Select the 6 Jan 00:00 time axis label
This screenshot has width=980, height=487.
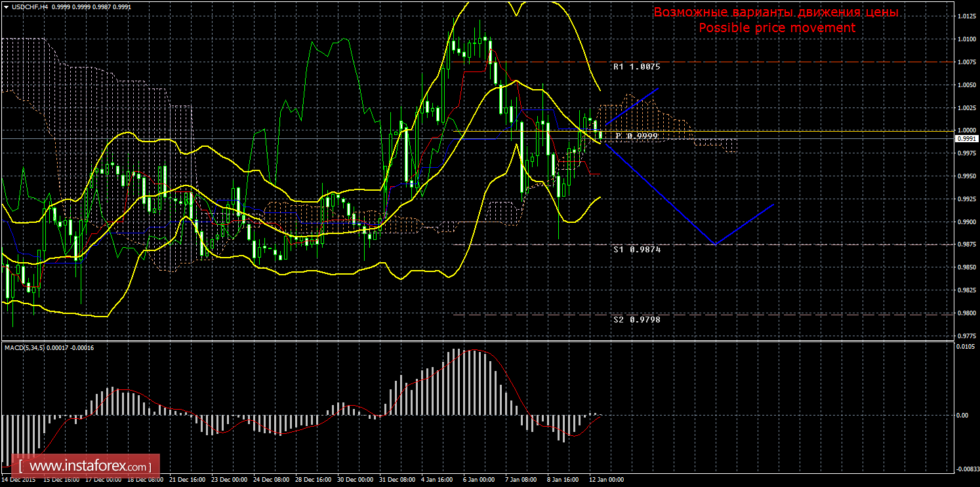pos(478,480)
